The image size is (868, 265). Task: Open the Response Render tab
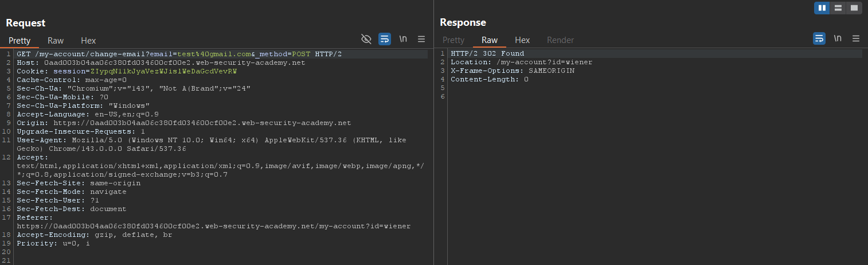[x=560, y=40]
